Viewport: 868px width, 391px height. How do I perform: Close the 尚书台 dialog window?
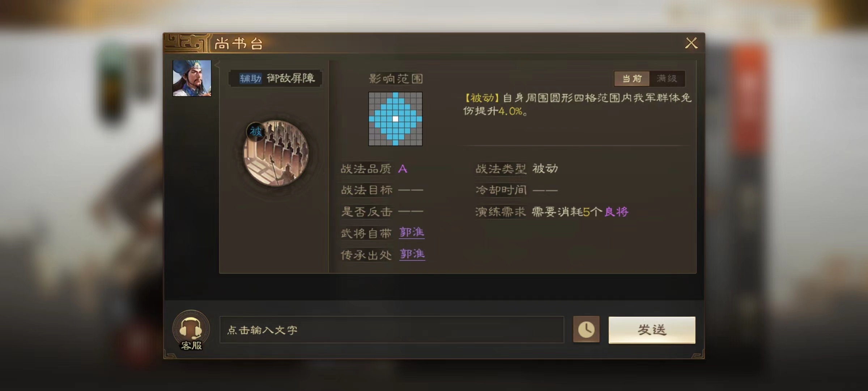tap(691, 43)
